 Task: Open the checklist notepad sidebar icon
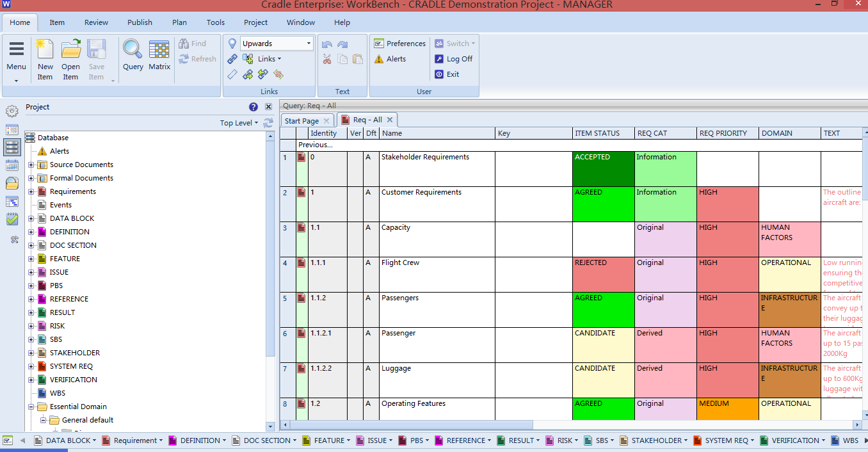coord(12,220)
